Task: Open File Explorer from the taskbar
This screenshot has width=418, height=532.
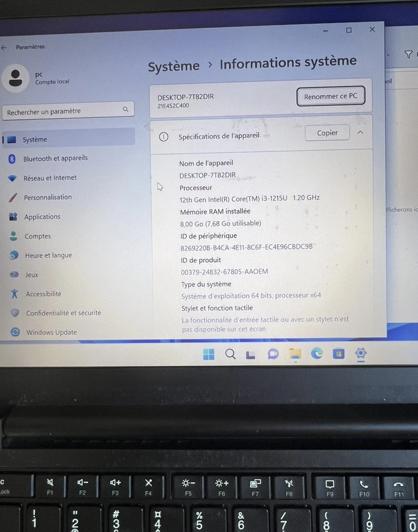Action: [x=295, y=354]
